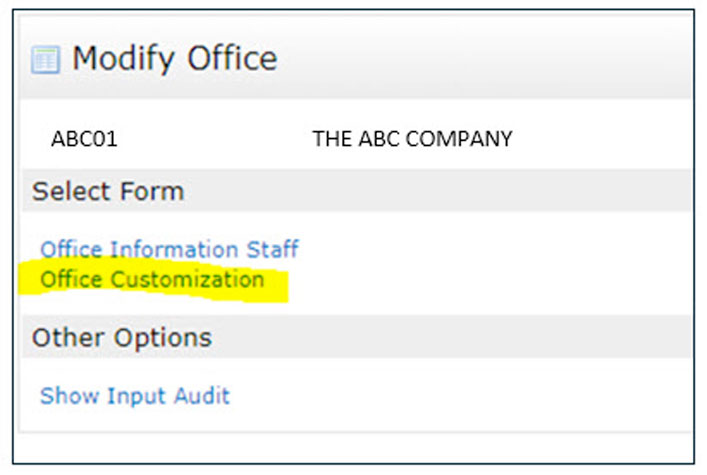707x475 pixels.
Task: Click the Other Options section header
Action: pos(122,338)
